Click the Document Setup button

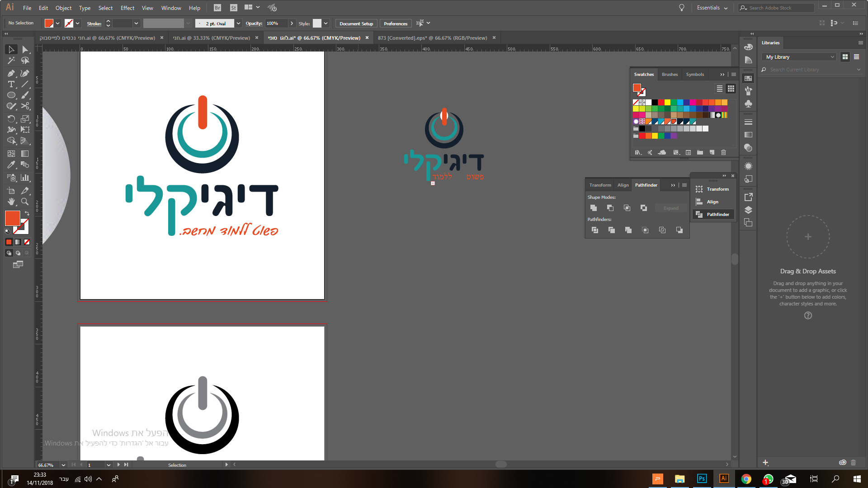[356, 23]
